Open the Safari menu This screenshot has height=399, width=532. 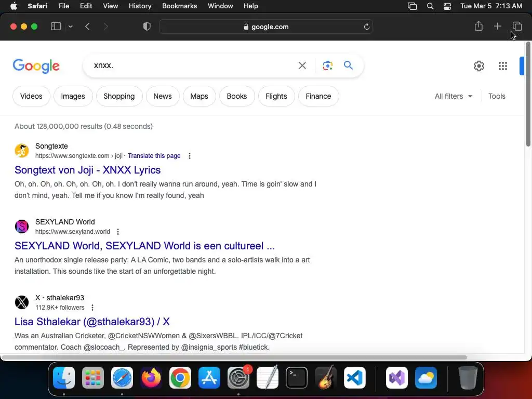click(37, 6)
